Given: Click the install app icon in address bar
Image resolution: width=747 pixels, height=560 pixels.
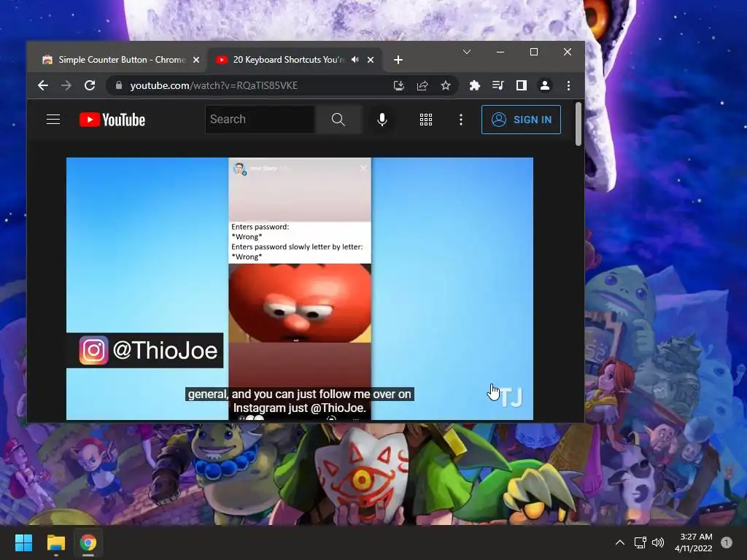Looking at the screenshot, I should (x=399, y=85).
